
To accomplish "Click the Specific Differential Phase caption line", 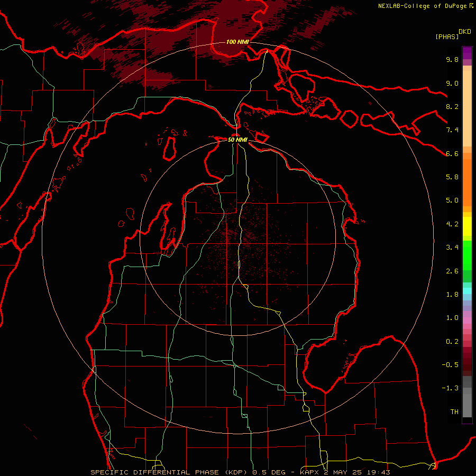I will 240,472.
